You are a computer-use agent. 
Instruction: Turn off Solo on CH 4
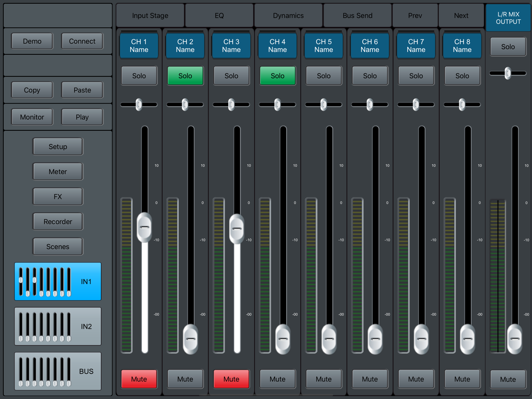point(277,76)
